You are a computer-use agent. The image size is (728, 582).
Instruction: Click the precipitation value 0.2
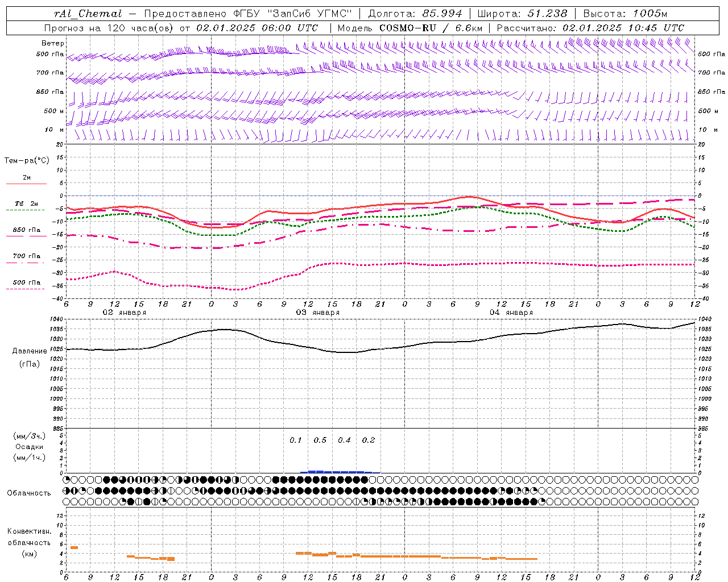[369, 440]
